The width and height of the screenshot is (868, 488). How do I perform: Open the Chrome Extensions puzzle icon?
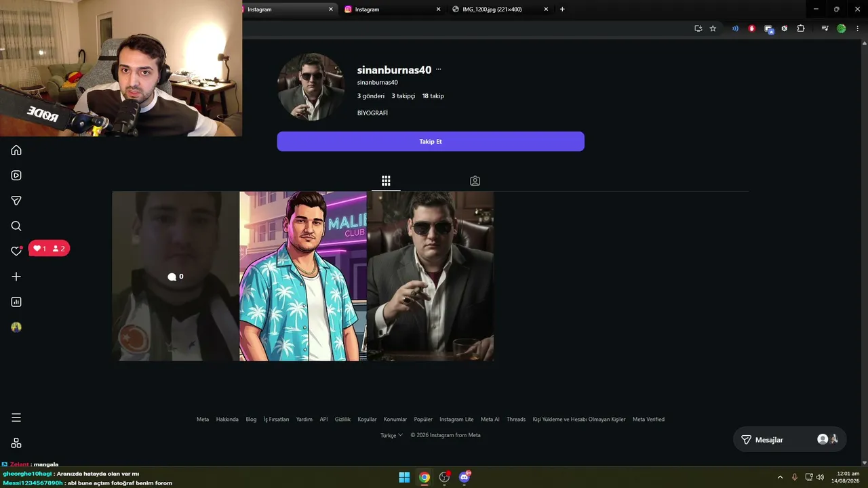coord(801,28)
